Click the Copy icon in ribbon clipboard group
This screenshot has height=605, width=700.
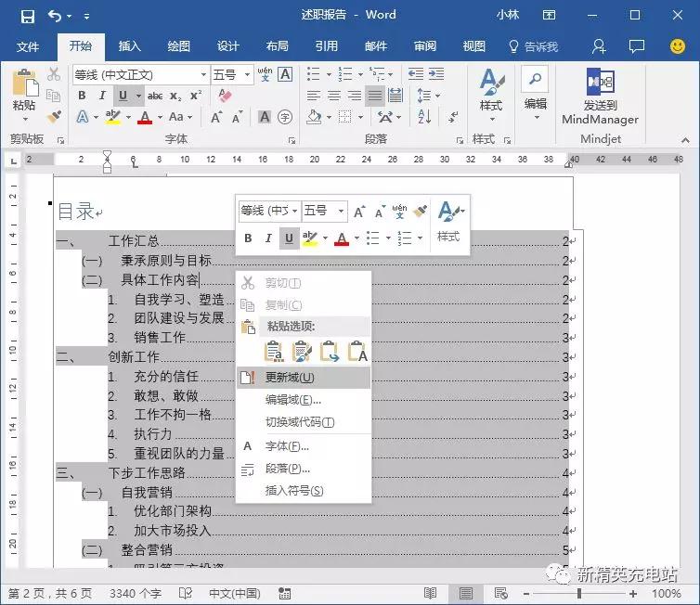pos(54,96)
